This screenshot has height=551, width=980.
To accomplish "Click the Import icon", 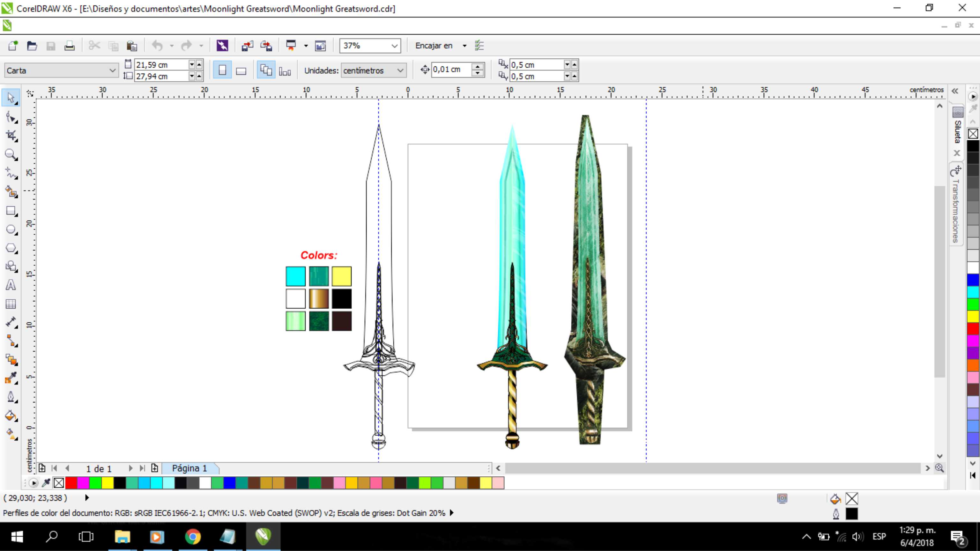I will click(x=247, y=46).
